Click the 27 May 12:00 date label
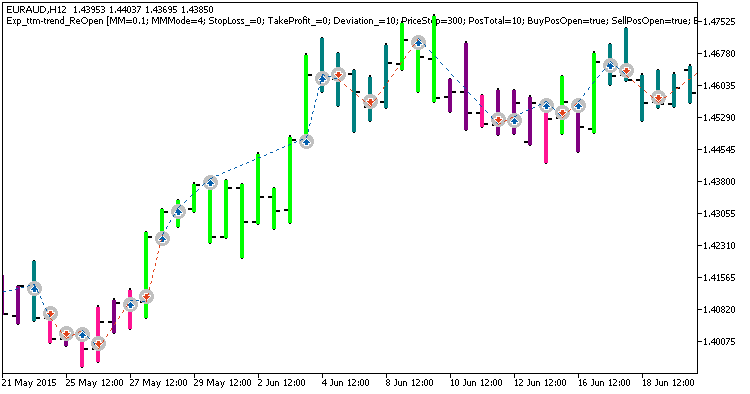This screenshot has height=394, width=750. pos(158,383)
